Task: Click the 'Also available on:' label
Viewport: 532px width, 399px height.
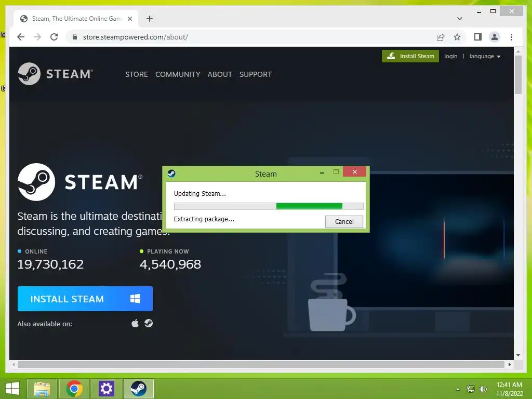Action: (x=45, y=324)
